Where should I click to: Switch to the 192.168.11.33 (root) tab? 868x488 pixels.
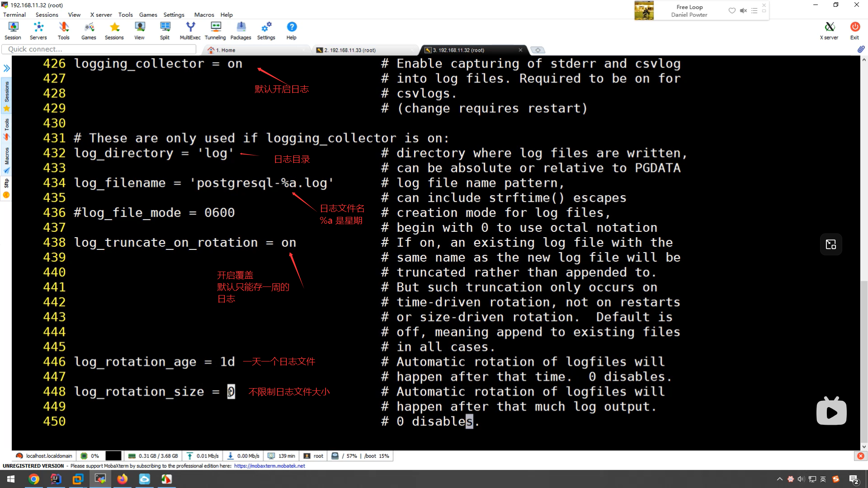tap(349, 50)
